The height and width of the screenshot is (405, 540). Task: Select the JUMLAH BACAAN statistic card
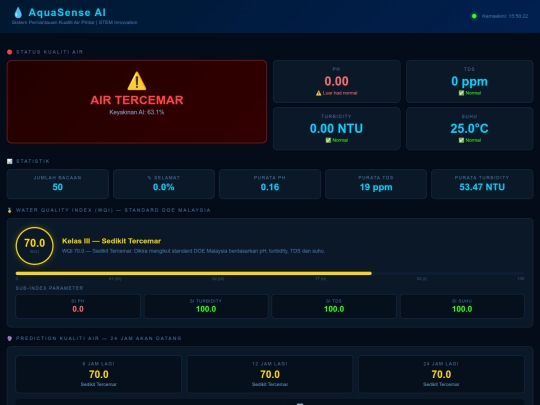pyautogui.click(x=58, y=184)
